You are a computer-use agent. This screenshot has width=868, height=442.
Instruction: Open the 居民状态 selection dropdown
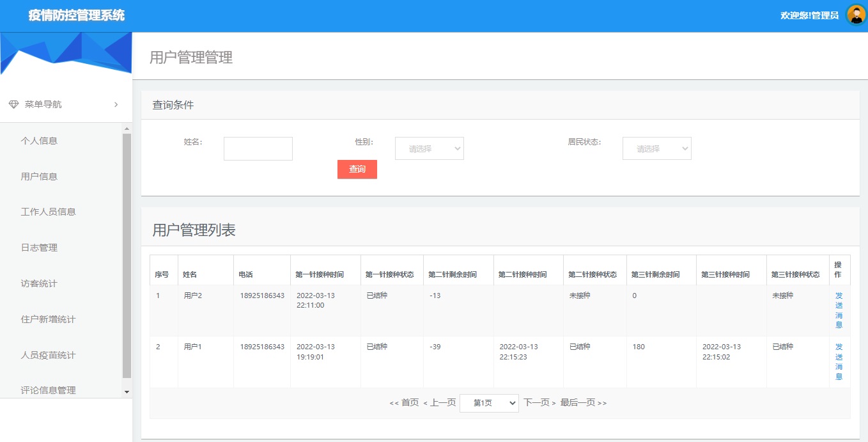656,148
